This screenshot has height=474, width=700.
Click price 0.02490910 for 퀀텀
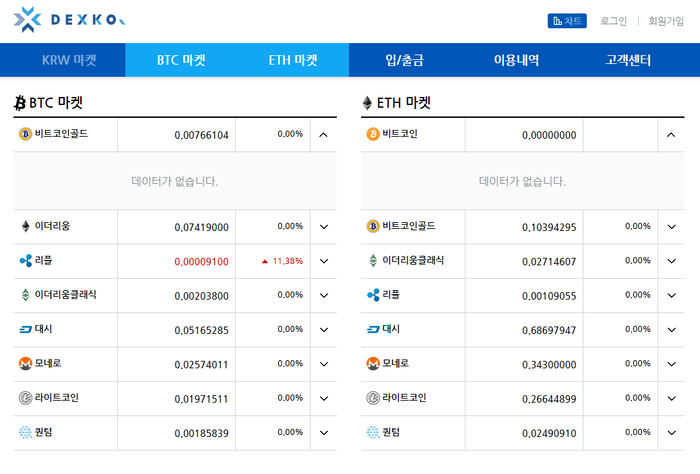click(x=549, y=433)
